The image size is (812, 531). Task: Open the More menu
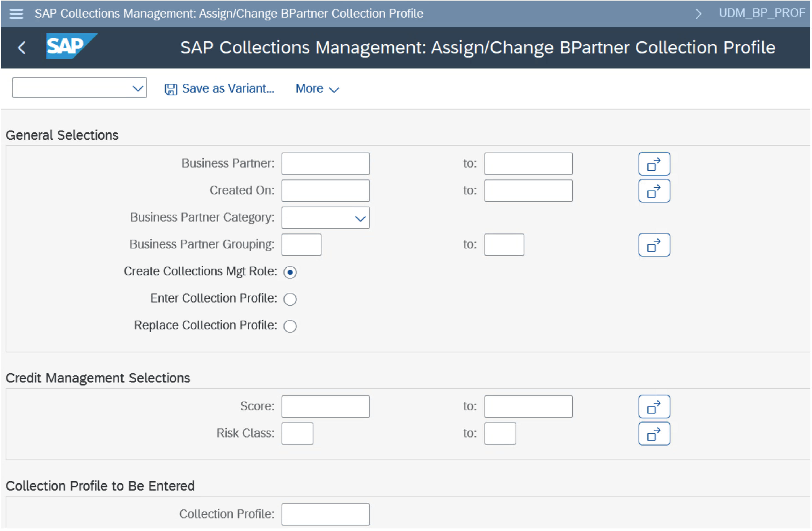click(317, 89)
